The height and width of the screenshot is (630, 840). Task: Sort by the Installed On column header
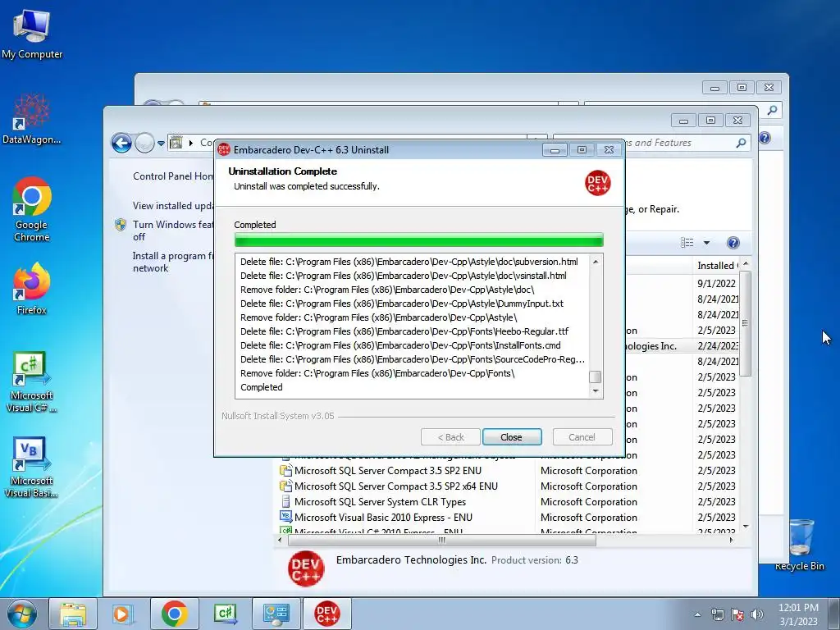[717, 266]
